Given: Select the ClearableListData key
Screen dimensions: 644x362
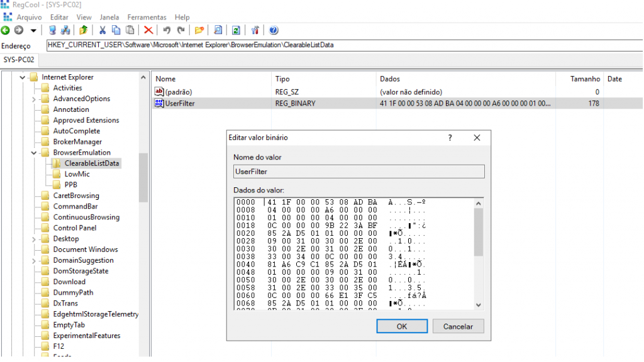Looking at the screenshot, I should click(x=92, y=163).
